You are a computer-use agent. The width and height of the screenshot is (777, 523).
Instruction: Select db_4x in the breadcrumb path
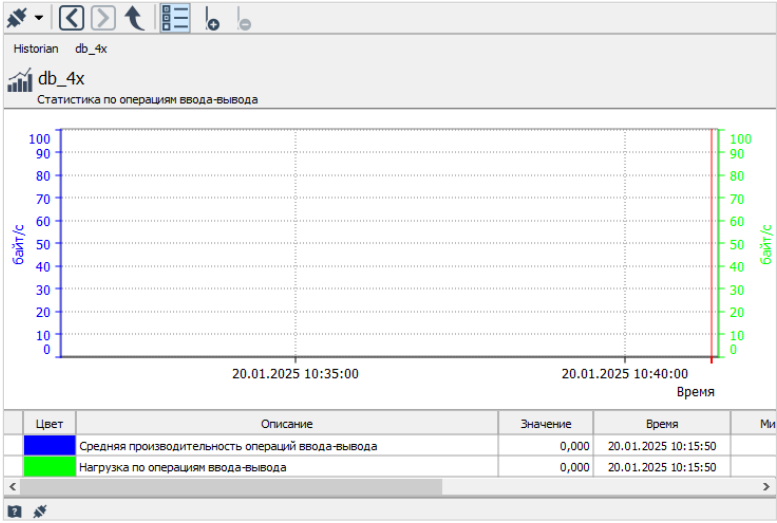91,48
